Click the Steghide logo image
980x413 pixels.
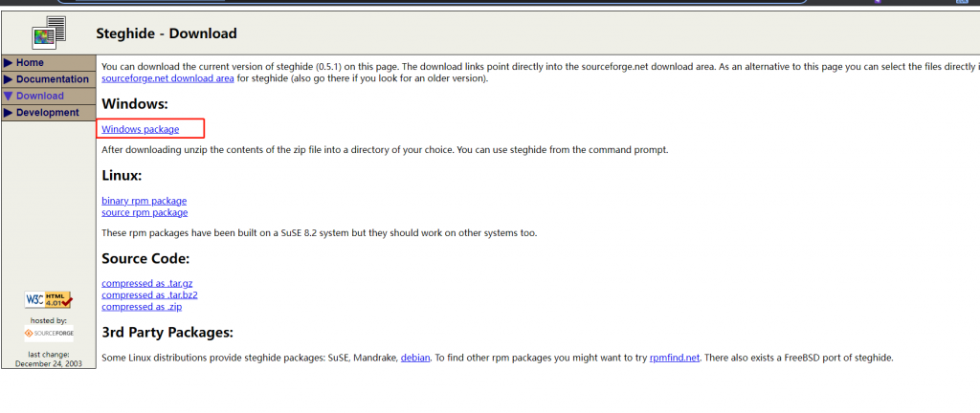48,32
